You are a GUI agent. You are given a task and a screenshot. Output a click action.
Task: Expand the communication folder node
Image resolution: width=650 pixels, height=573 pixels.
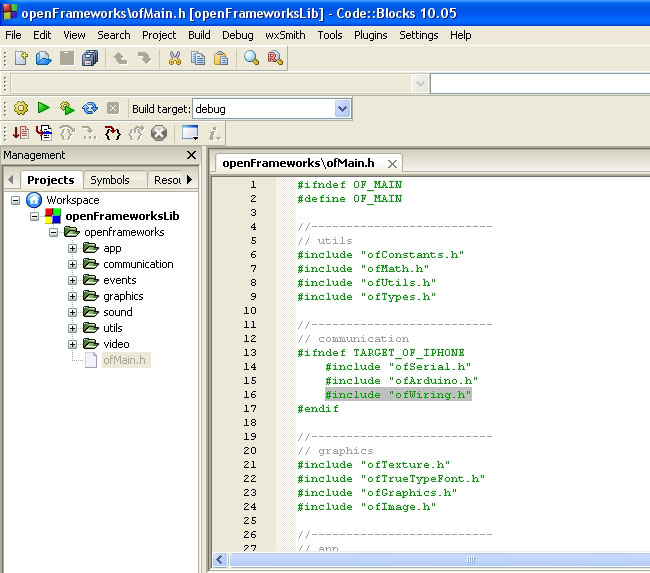[73, 264]
